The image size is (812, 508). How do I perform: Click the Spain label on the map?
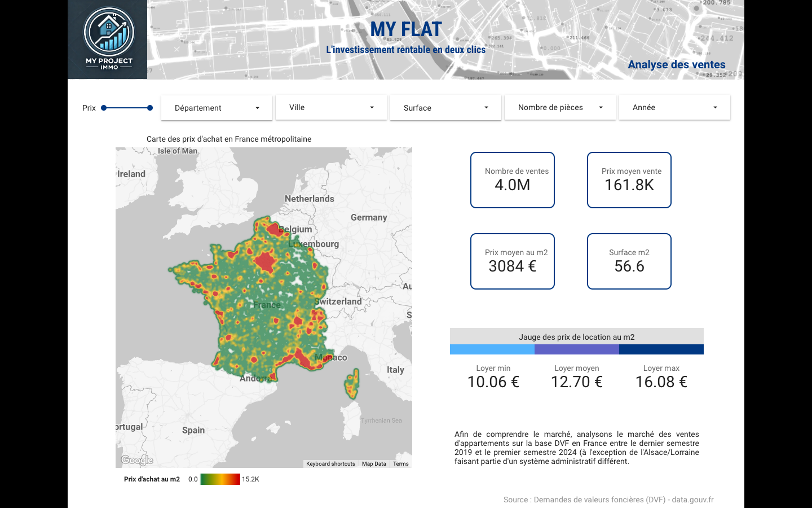click(x=193, y=430)
